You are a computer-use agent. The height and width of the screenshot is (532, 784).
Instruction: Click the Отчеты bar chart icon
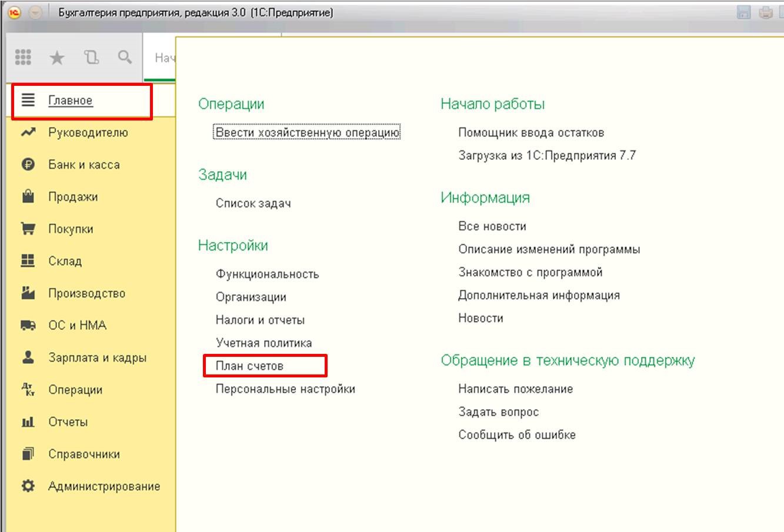[28, 421]
